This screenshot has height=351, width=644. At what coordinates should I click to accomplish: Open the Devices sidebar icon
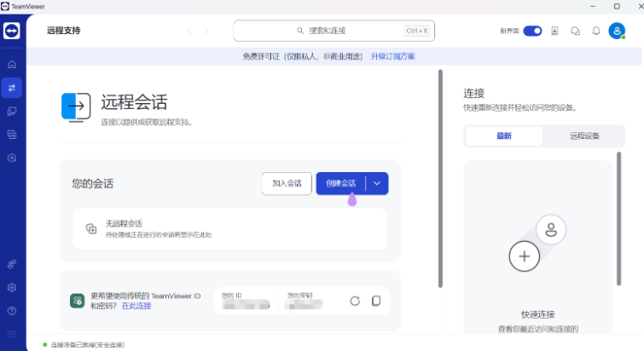click(12, 111)
